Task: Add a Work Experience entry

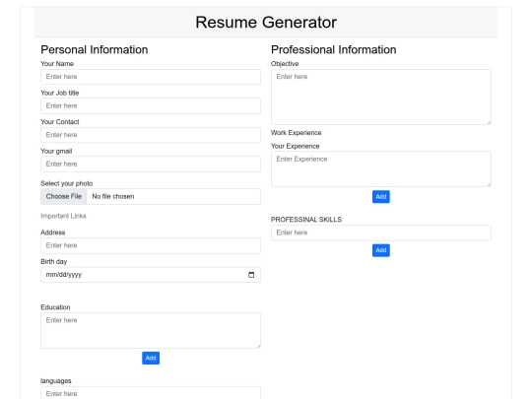Action: click(381, 197)
